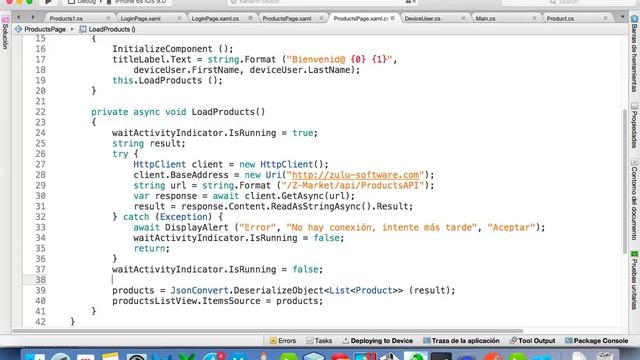This screenshot has width=640, height=360.
Task: Click the "private async void LoadProducts()" declaration
Action: tap(178, 112)
